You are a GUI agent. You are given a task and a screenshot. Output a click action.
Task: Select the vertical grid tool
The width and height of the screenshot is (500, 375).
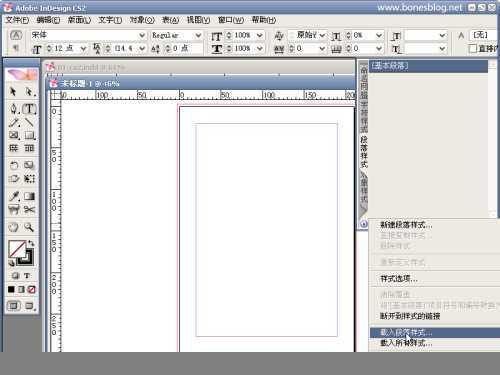coord(29,148)
